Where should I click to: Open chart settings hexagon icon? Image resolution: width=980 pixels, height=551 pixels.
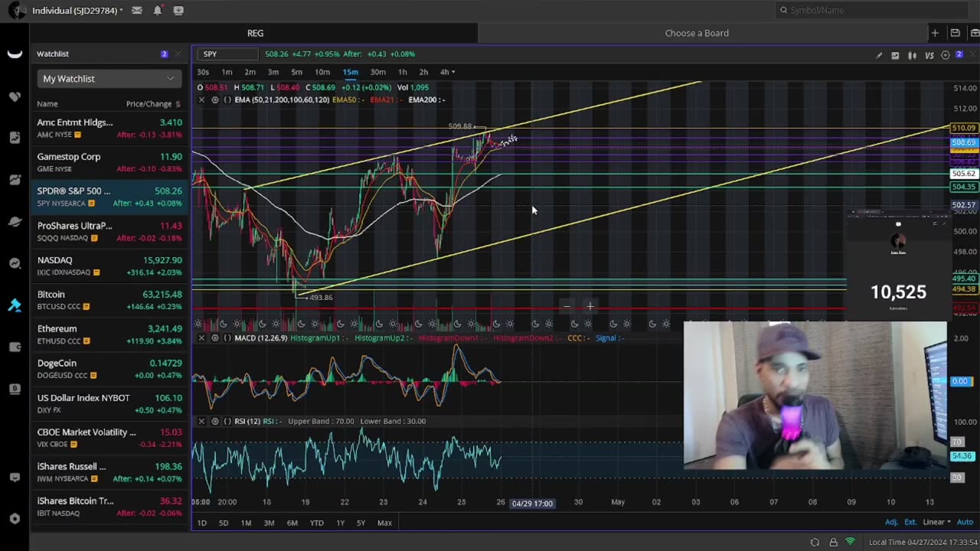pos(946,55)
